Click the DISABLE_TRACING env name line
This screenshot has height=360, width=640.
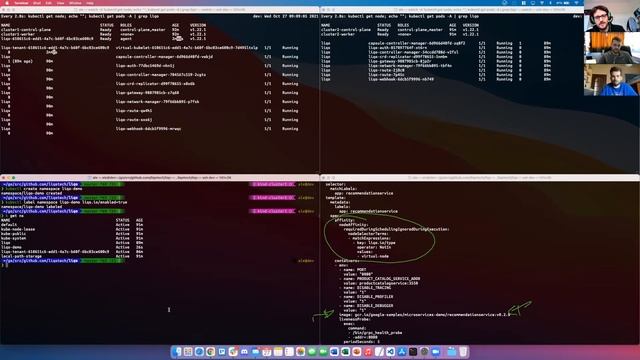tap(365, 288)
